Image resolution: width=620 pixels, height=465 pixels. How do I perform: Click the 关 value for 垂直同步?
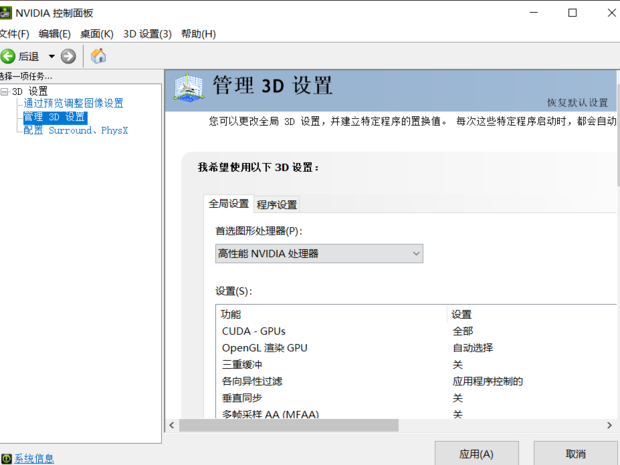pyautogui.click(x=457, y=398)
